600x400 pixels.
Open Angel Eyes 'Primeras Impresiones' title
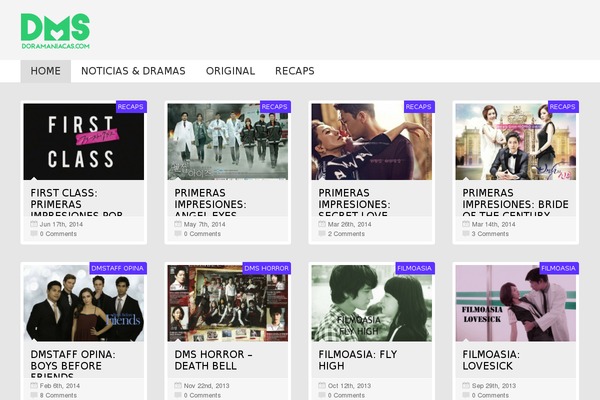(x=210, y=203)
